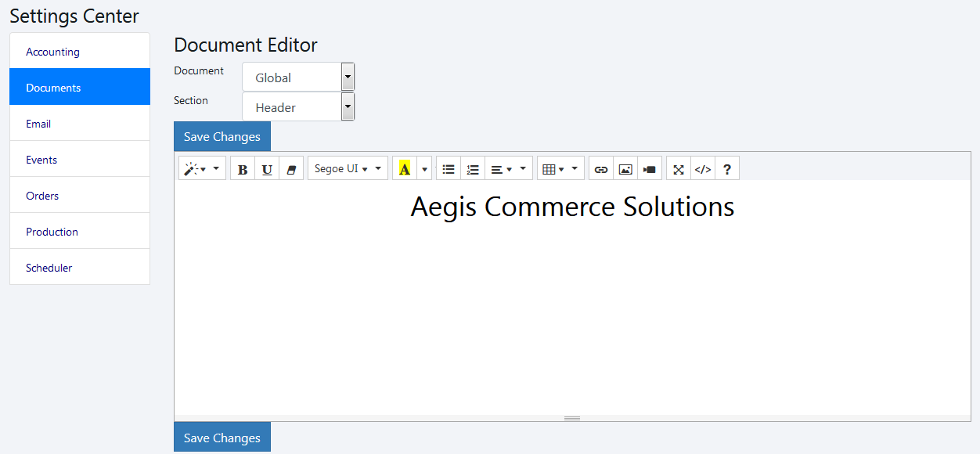Click the insert video icon
Image resolution: width=980 pixels, height=454 pixels.
[x=650, y=169]
